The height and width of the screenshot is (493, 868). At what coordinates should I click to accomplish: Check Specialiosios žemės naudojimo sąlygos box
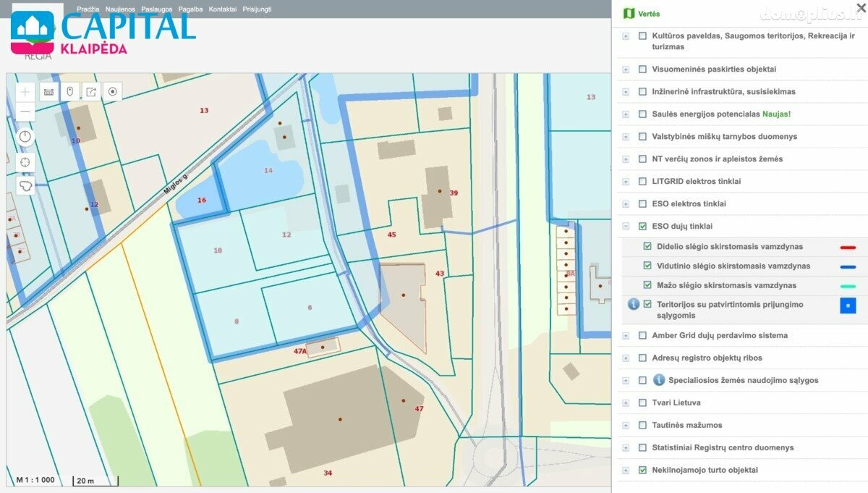coord(642,381)
